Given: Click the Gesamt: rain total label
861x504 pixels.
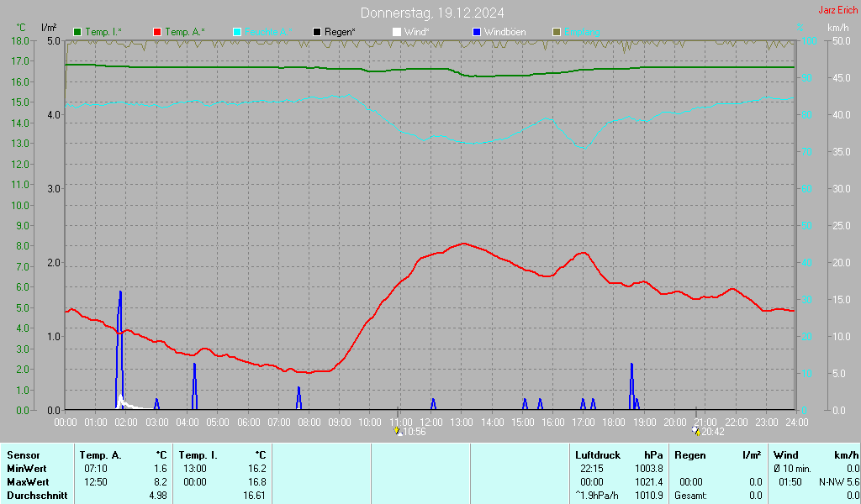Looking at the screenshot, I should click(x=691, y=496).
